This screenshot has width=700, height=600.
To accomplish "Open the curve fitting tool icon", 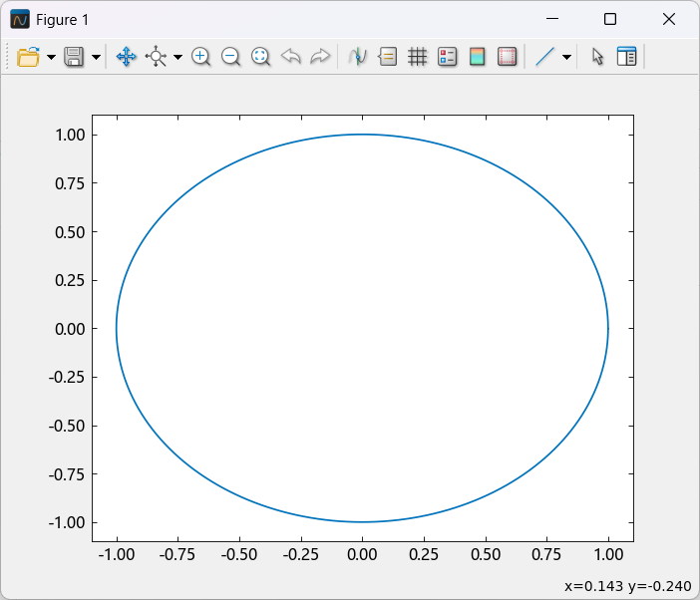I will pos(358,57).
